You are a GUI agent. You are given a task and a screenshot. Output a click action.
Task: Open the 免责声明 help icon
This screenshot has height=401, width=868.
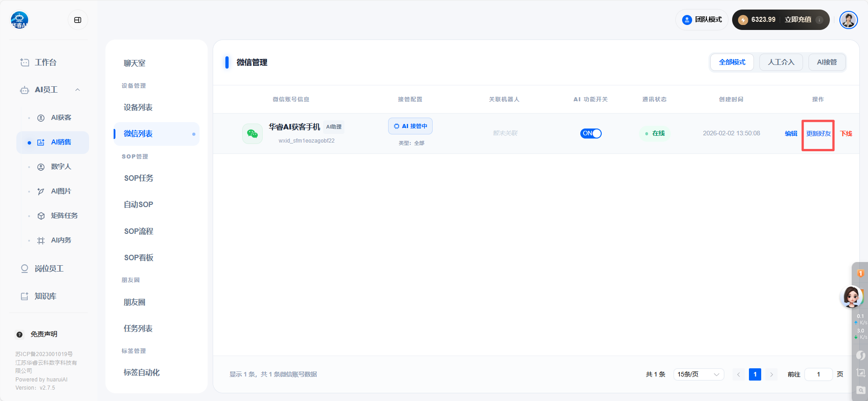tap(20, 335)
